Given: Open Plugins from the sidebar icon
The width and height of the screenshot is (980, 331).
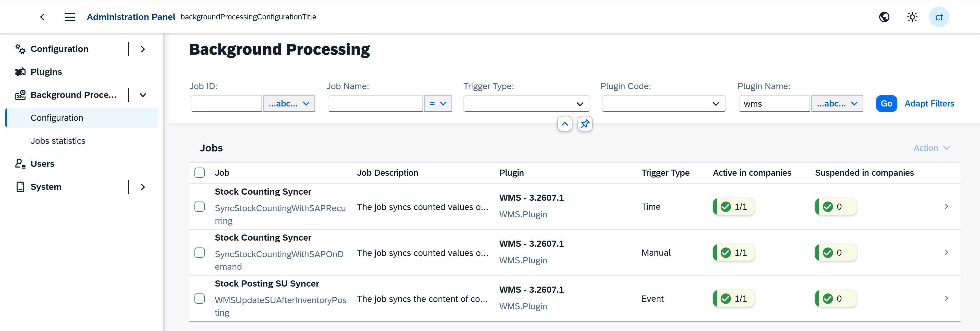Looking at the screenshot, I should pos(20,72).
